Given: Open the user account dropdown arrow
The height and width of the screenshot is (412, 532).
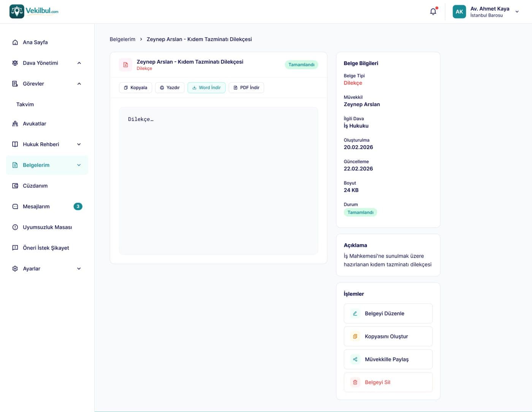Looking at the screenshot, I should pos(517,12).
